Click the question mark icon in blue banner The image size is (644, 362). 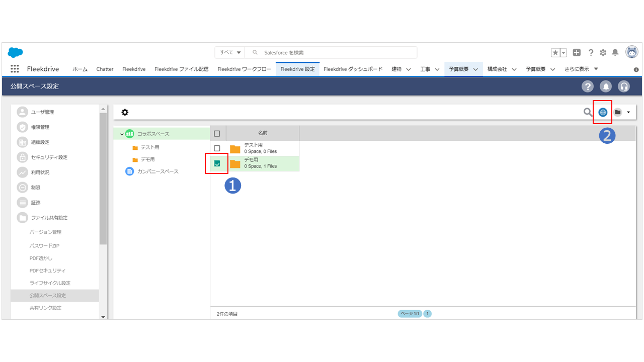click(587, 86)
